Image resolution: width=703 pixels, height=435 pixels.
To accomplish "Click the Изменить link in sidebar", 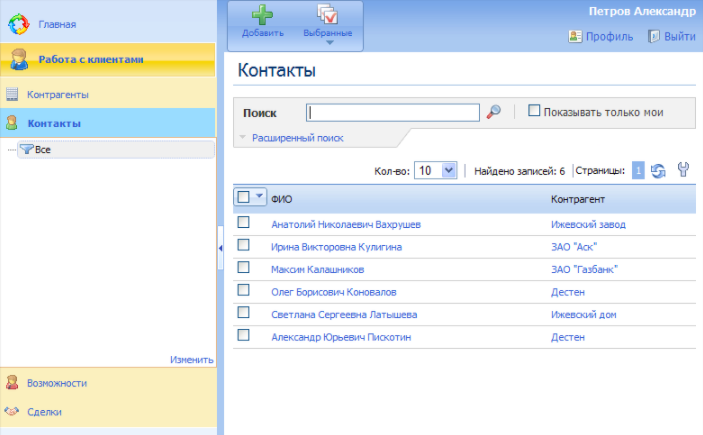I will pyautogui.click(x=191, y=359).
